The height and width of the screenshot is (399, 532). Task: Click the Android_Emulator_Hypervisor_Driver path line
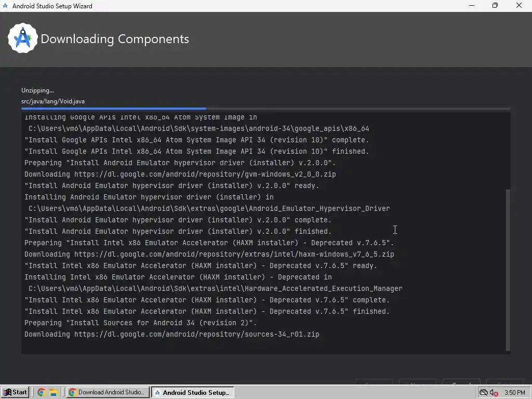[x=209, y=209]
